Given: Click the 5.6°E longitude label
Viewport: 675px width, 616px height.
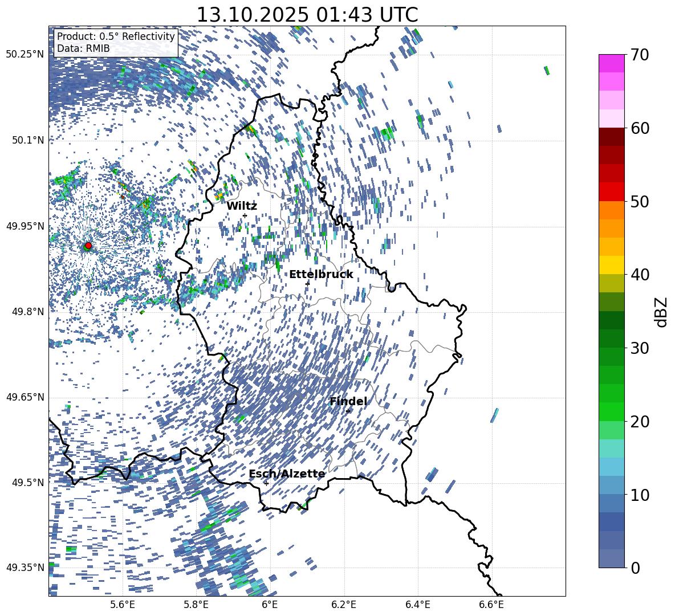Looking at the screenshot, I should 123,605.
